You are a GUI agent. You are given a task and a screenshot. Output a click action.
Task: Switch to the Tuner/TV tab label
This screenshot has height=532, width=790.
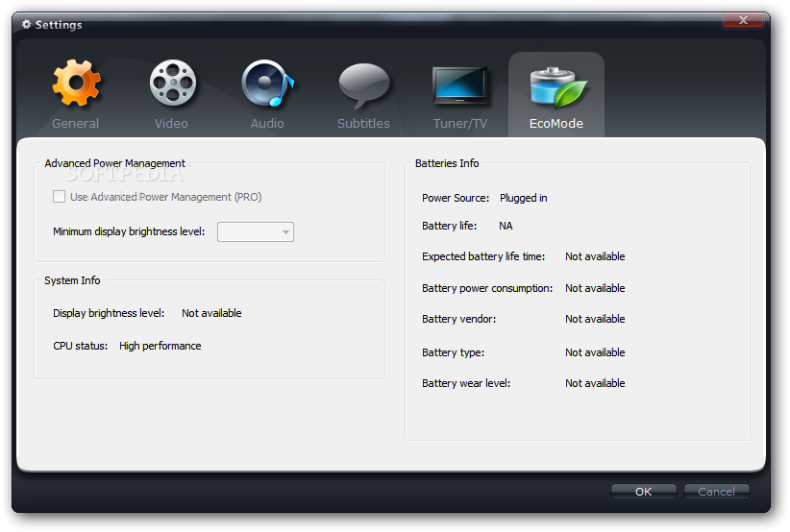coord(460,123)
